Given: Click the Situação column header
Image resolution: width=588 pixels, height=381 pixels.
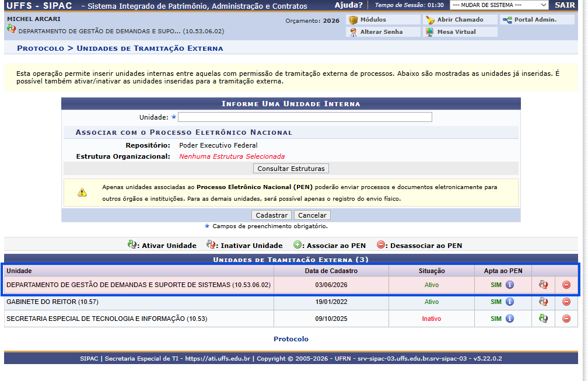Looking at the screenshot, I should coord(432,271).
